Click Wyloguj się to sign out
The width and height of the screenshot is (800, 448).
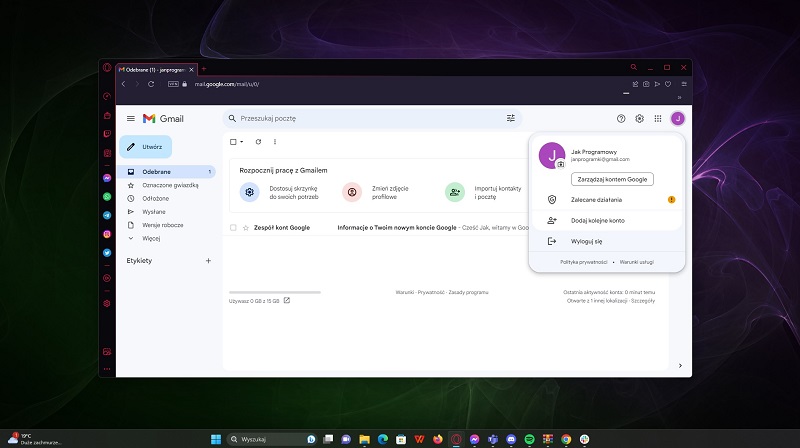click(607, 241)
